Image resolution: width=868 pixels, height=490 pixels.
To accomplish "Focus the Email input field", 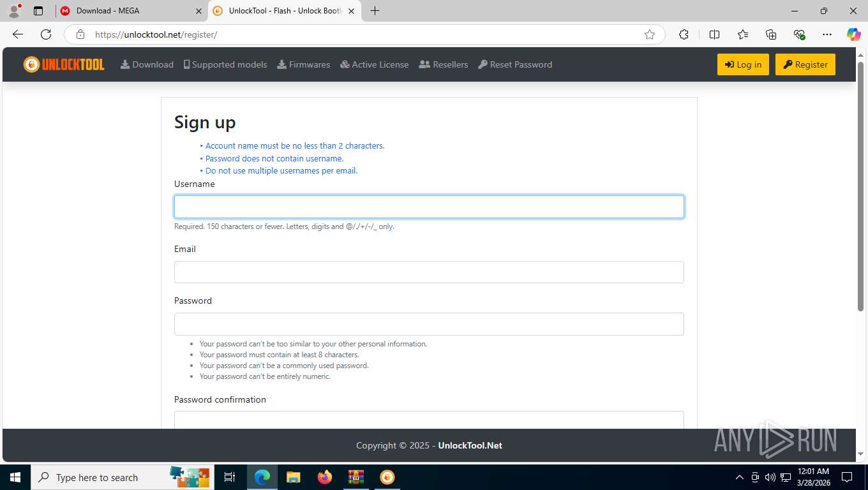I will point(429,272).
